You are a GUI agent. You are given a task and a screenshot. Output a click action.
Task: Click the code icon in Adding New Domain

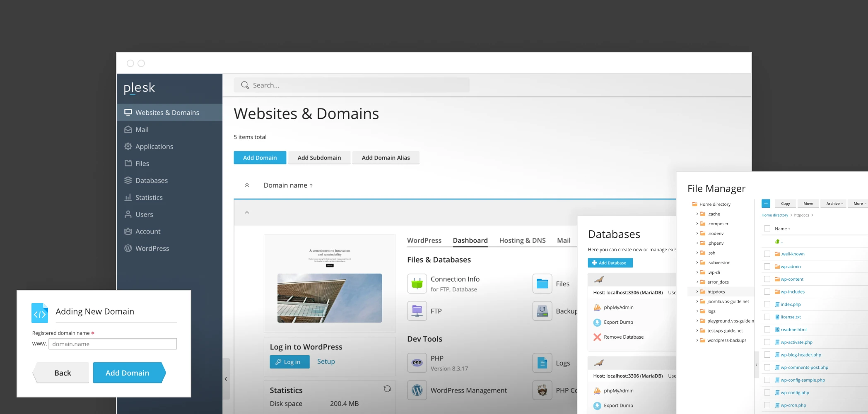point(40,313)
